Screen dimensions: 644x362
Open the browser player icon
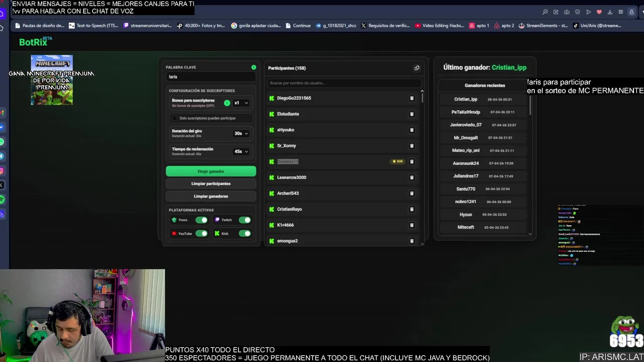(x=588, y=12)
